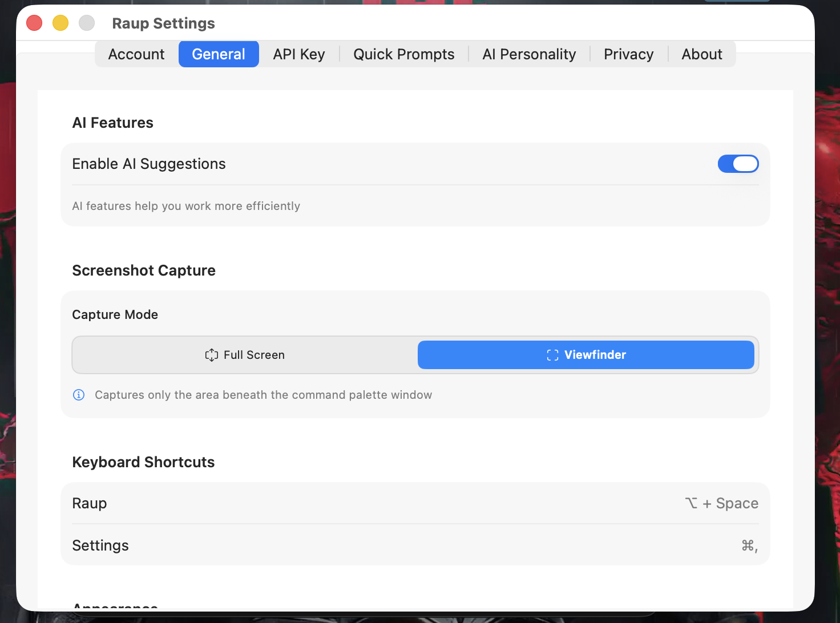Viewport: 840px width, 623px height.
Task: Click the 'Keyboard Shortcuts' section heading
Action: 144,462
